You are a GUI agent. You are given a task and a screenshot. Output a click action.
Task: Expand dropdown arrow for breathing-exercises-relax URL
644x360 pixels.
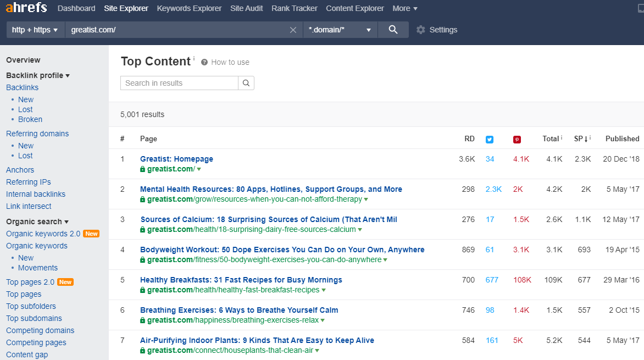(x=323, y=320)
